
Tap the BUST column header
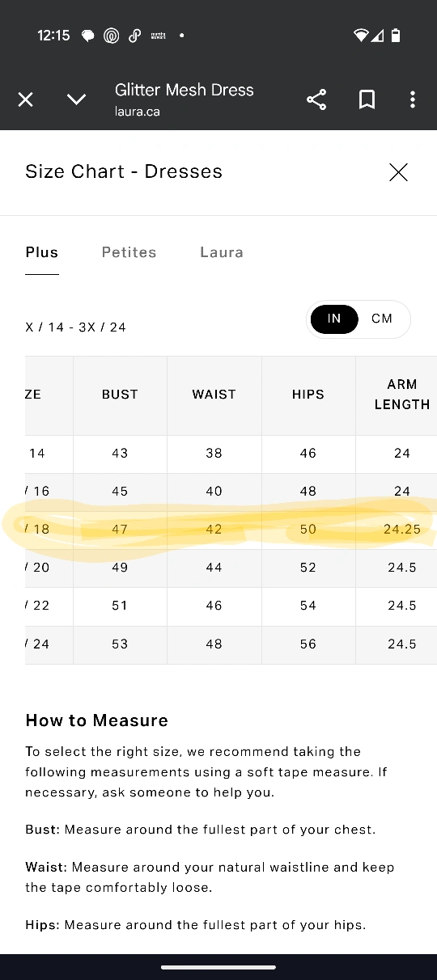pyautogui.click(x=120, y=395)
